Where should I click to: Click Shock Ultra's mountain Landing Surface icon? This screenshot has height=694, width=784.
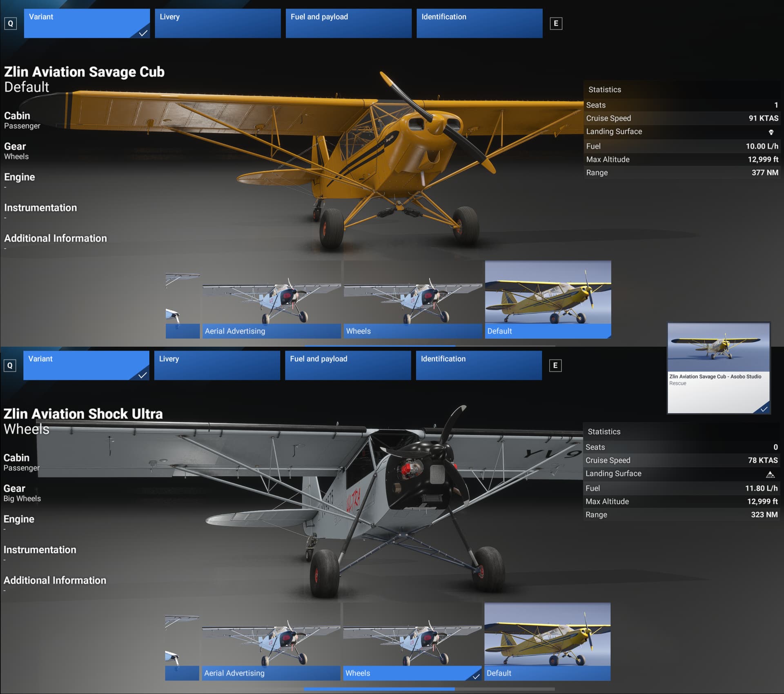click(x=770, y=474)
